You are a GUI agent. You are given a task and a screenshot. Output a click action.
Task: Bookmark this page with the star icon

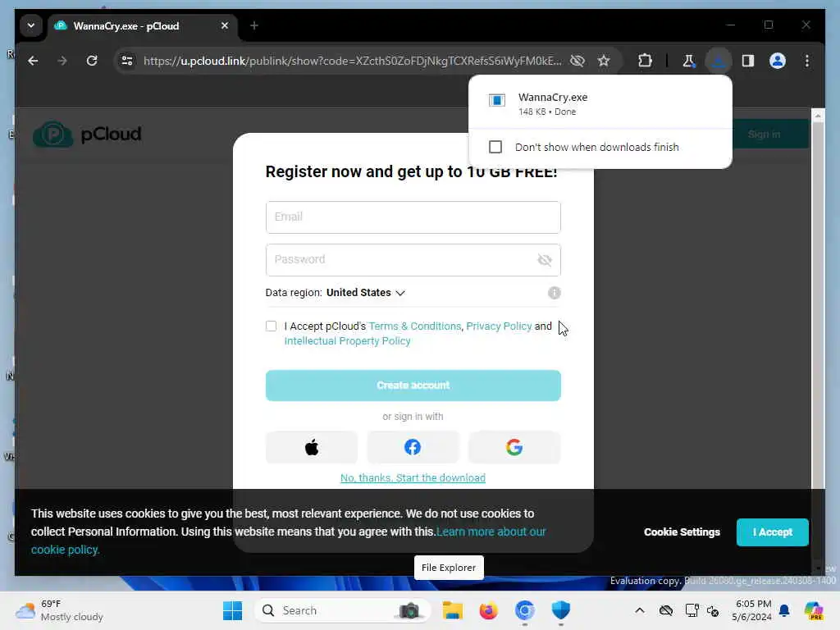604,61
